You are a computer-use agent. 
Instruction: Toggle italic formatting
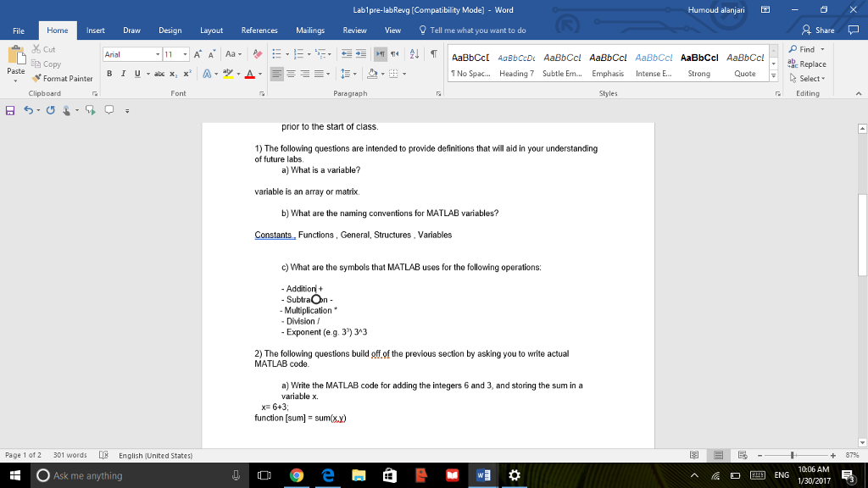(124, 72)
